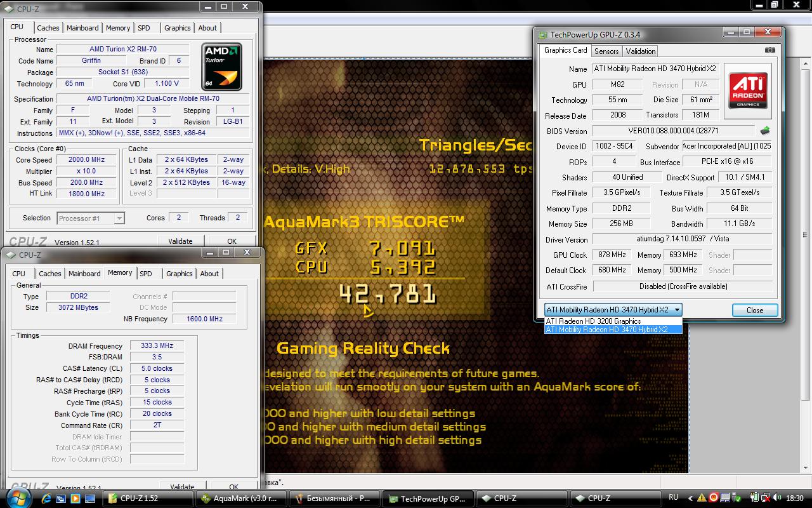Launch the orange media player quick launch icon

(75, 498)
